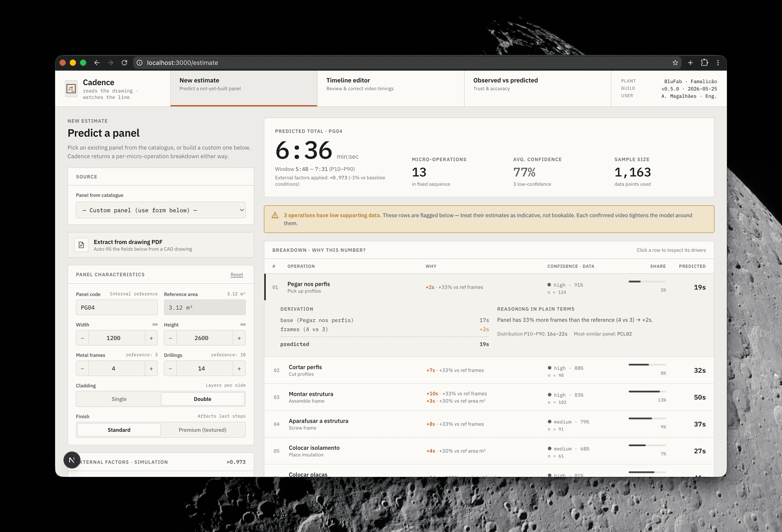The image size is (782, 532).
Task: Click the share bar for Montar estrutura
Action: (x=647, y=392)
